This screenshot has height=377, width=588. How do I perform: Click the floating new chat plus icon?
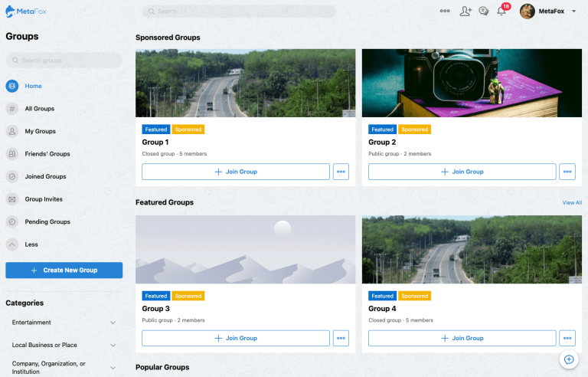[x=569, y=359]
